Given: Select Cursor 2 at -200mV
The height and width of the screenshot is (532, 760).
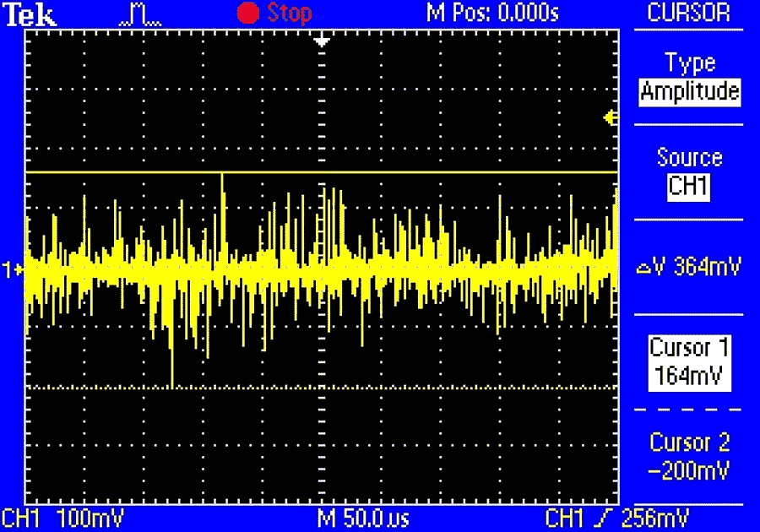Looking at the screenshot, I should click(689, 456).
